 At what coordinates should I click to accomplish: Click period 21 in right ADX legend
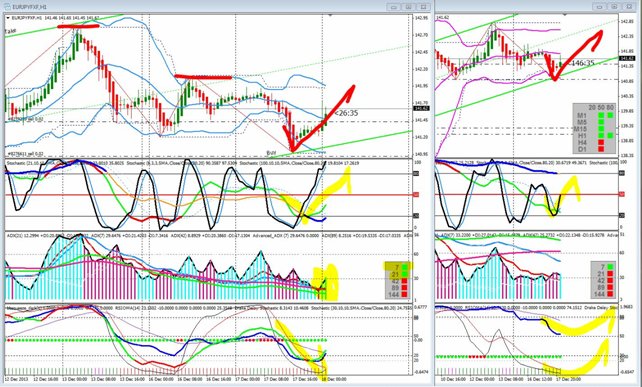tap(601, 274)
